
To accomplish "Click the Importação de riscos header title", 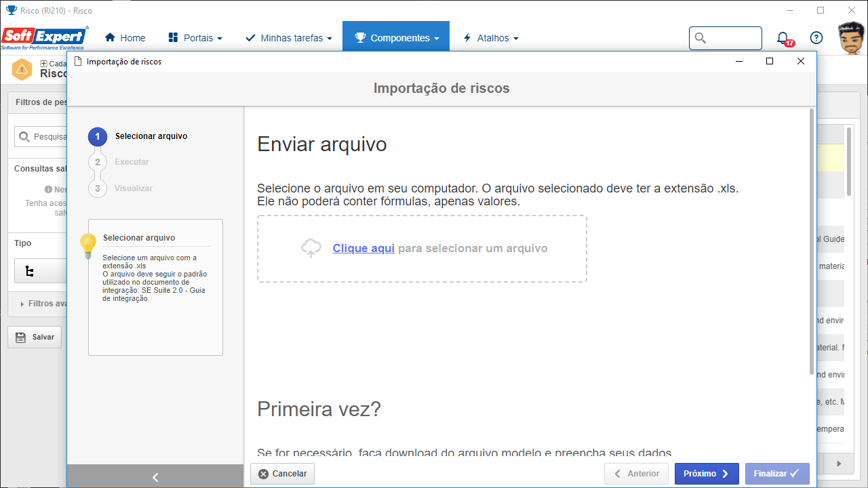I will coord(441,88).
